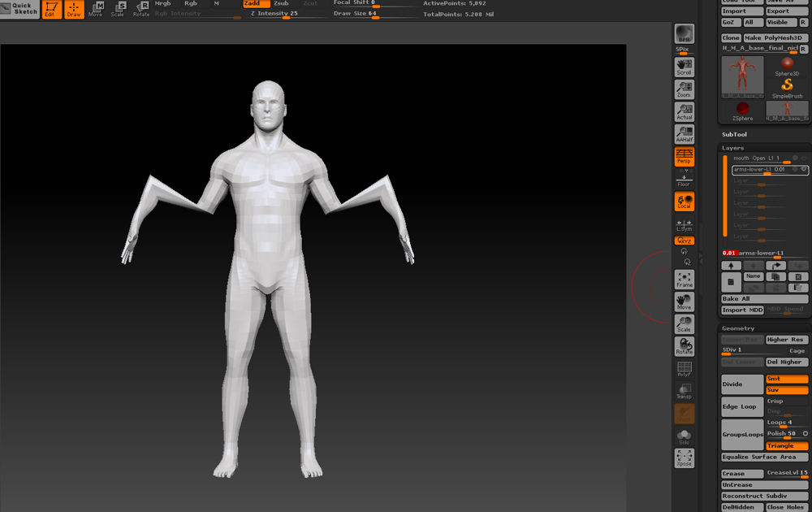Collapse the Geometry section header

pos(738,328)
